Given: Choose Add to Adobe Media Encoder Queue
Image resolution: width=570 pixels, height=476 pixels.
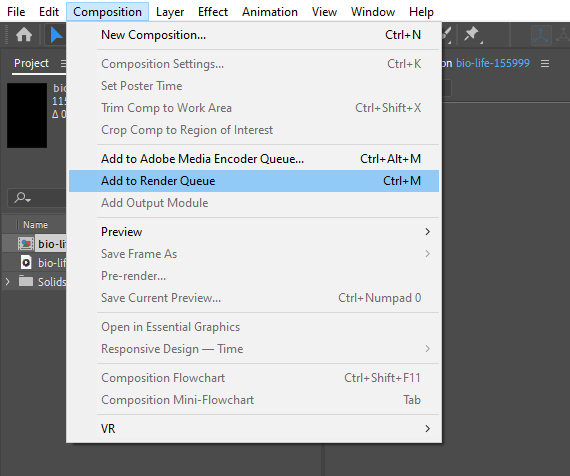Looking at the screenshot, I should (254, 159).
